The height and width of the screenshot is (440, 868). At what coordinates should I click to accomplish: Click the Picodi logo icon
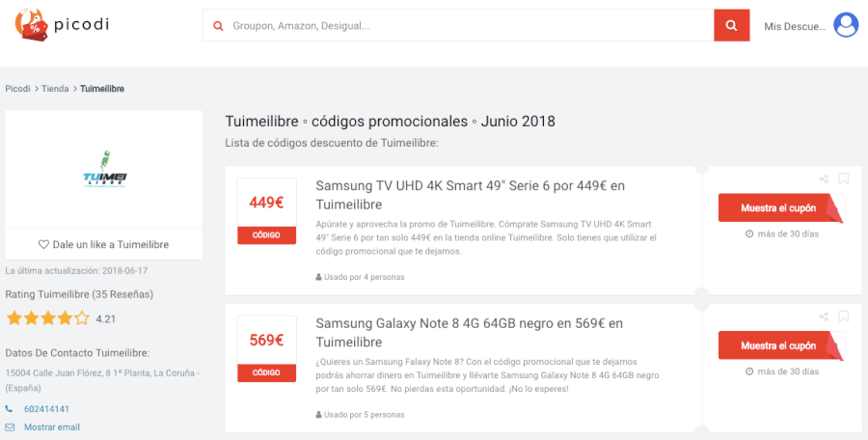tap(33, 25)
